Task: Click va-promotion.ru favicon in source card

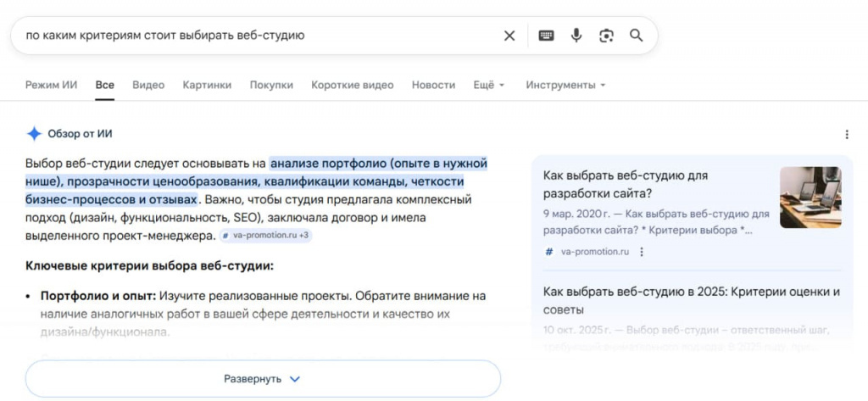Action: [x=549, y=252]
